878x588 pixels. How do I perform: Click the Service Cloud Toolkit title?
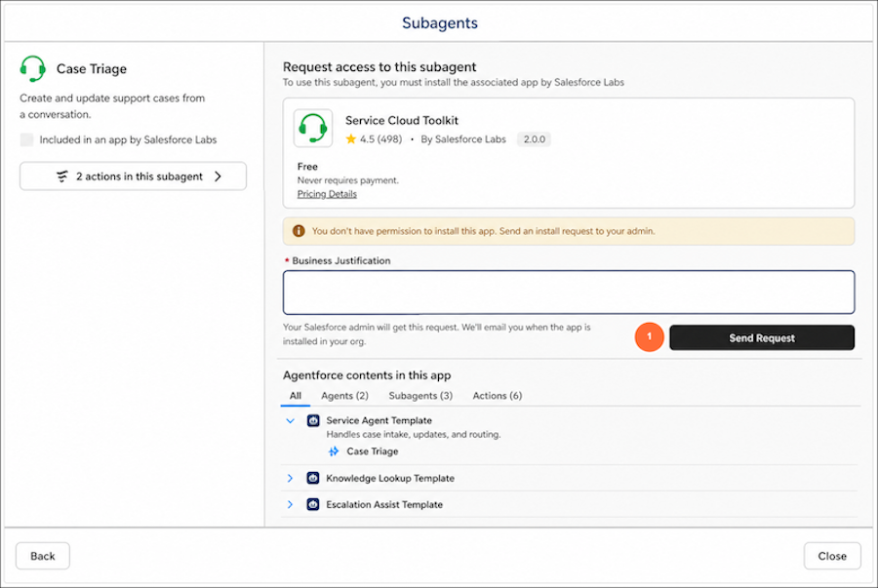pos(402,120)
